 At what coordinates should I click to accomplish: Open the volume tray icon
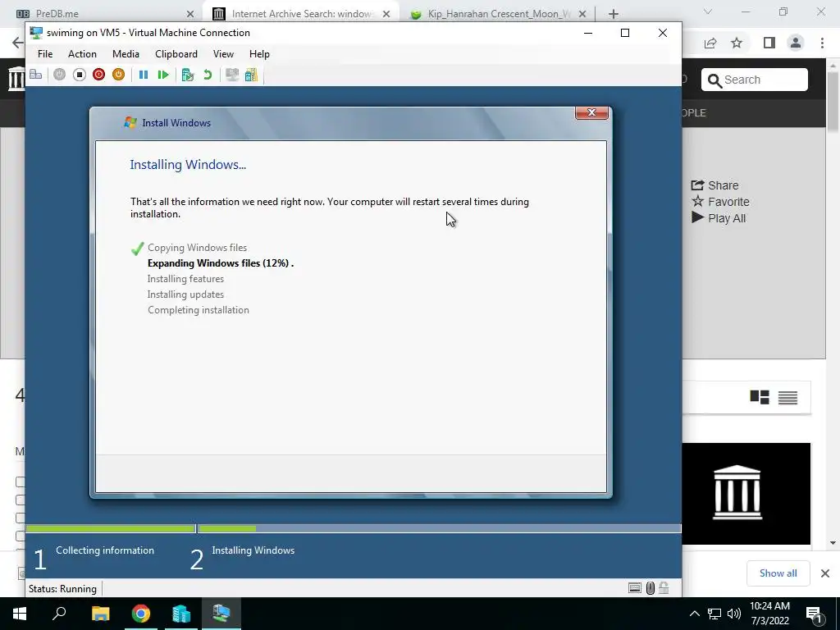click(x=734, y=614)
